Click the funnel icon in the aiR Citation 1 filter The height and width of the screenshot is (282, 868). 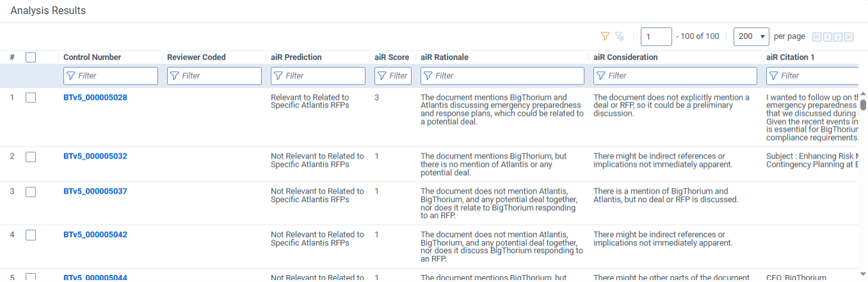[x=774, y=76]
